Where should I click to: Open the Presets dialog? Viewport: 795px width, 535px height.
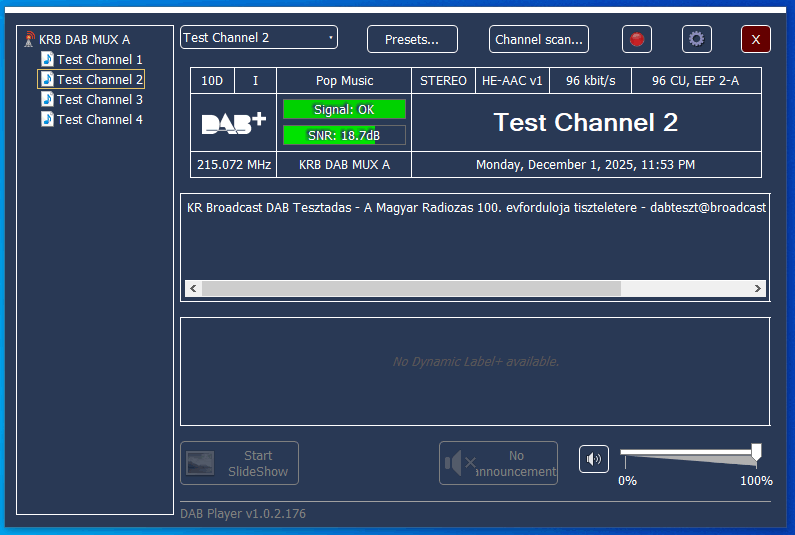point(412,39)
